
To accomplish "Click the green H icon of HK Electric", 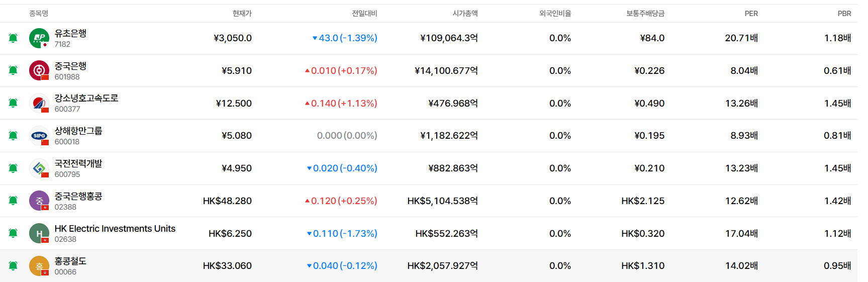I will coord(39,233).
